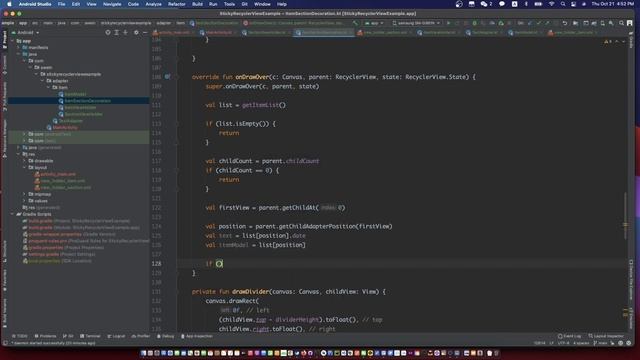640x360 pixels.
Task: Switch to the MainActivity.kt editor tab
Action: click(218, 33)
